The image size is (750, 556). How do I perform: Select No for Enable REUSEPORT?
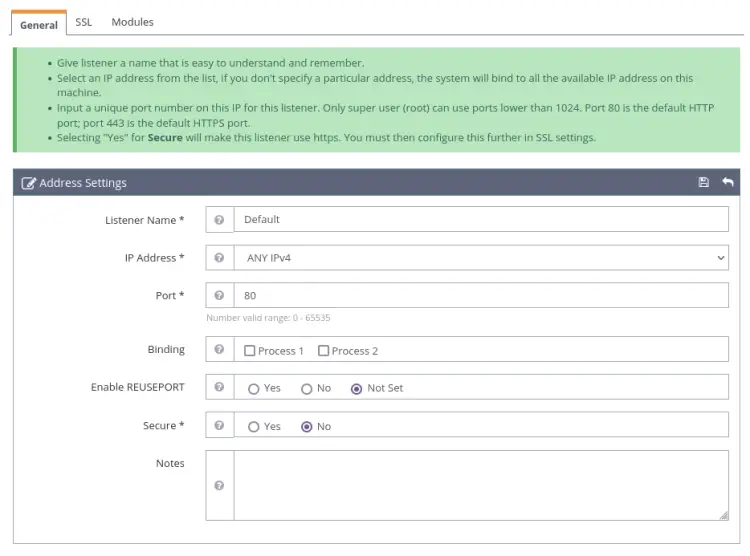pyautogui.click(x=307, y=389)
